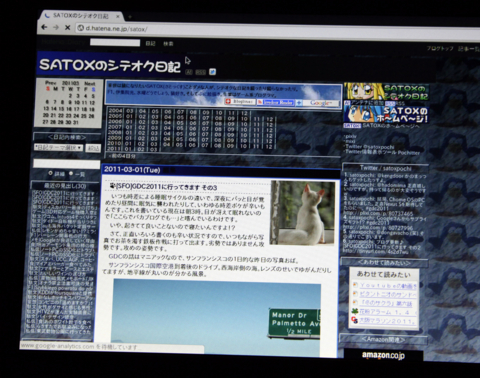Open the 花粉アラーム 1.4 recommended link
This screenshot has width=480, height=378.
tap(387, 312)
